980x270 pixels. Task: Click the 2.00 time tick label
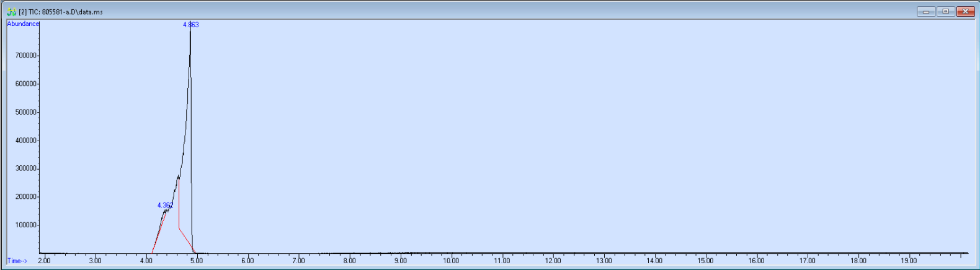tap(44, 261)
